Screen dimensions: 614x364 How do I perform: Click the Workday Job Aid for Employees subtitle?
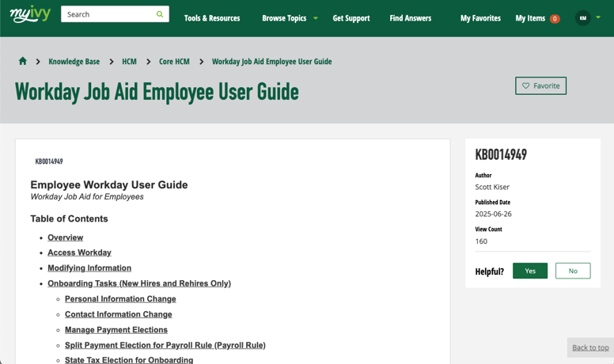pos(87,197)
